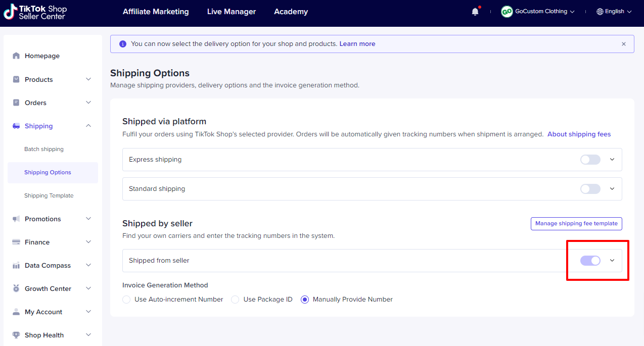
Task: Click the Orders sidebar label
Action: click(35, 103)
